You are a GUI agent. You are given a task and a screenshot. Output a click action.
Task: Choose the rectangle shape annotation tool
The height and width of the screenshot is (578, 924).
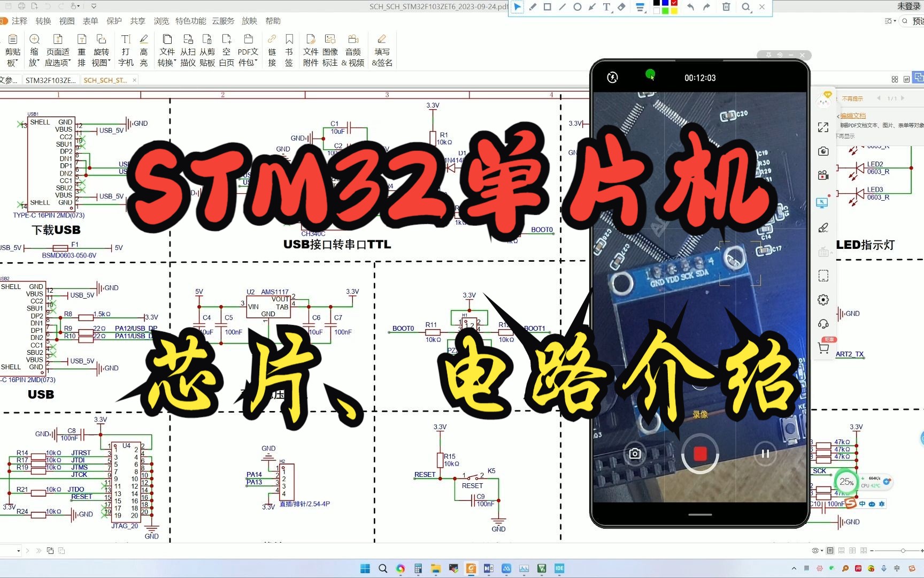548,7
